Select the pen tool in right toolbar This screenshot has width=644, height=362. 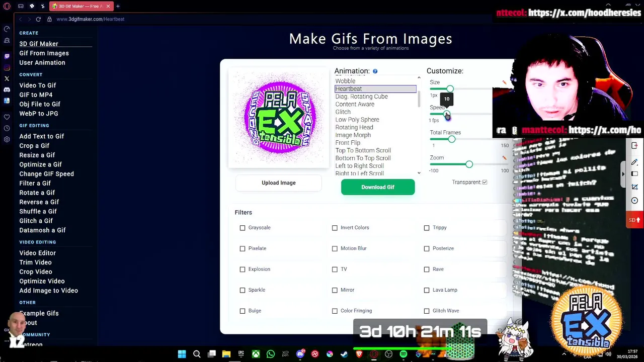point(634,162)
